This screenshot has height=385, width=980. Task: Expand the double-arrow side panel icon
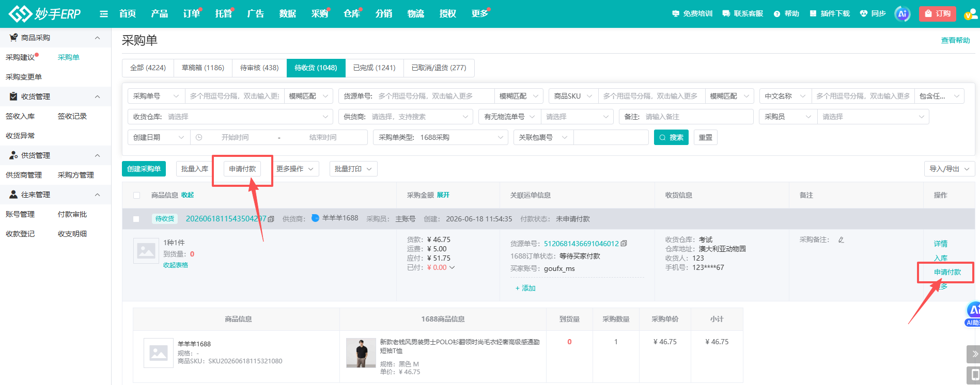click(x=974, y=354)
